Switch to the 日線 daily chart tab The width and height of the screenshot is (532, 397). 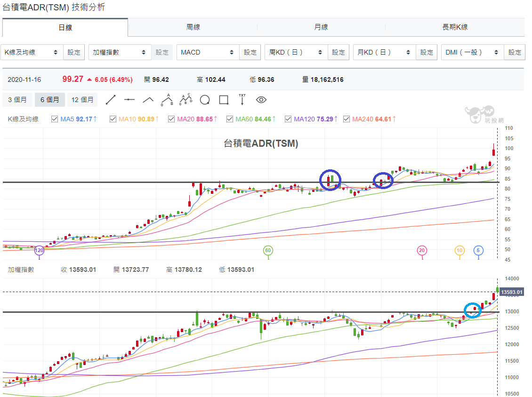[65, 27]
